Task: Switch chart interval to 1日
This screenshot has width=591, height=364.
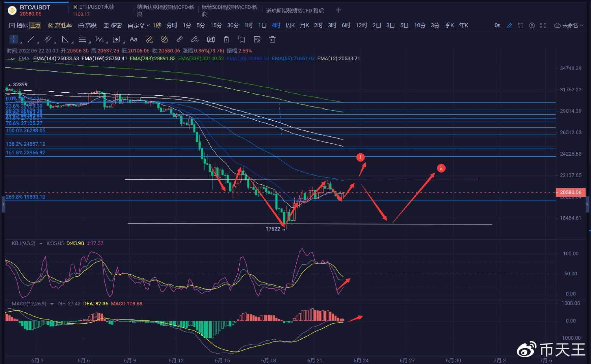Action: pos(262,25)
